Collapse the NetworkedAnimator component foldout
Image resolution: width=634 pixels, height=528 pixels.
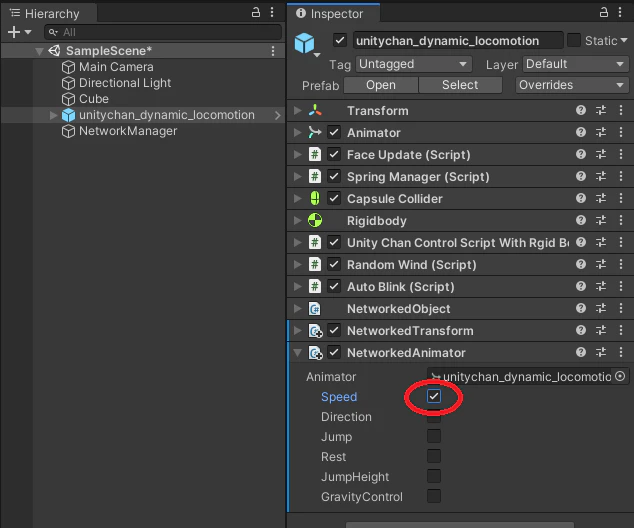298,353
